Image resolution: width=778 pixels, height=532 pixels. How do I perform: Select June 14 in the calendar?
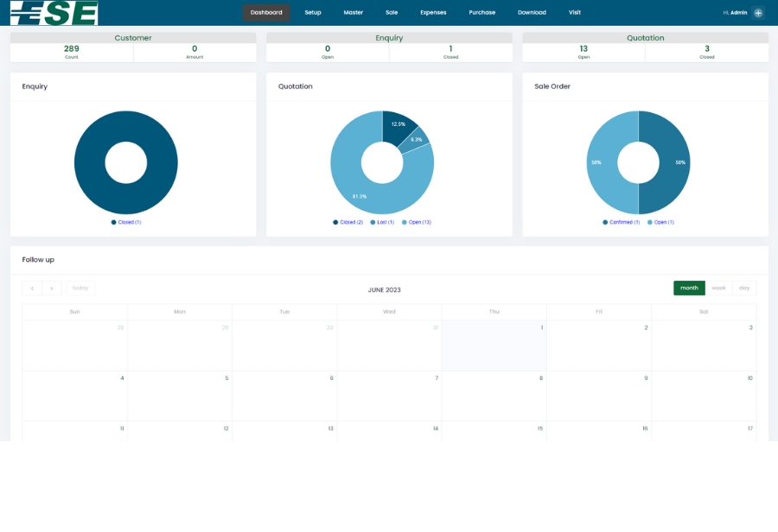pos(389,431)
